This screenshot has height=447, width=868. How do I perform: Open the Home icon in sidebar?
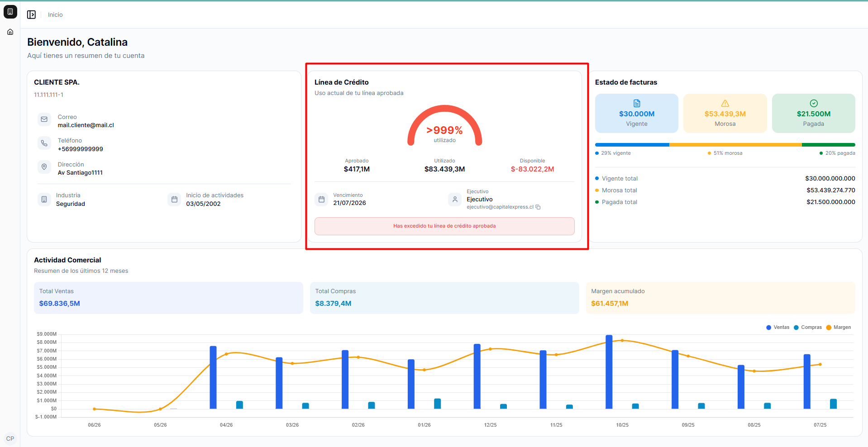pos(10,32)
